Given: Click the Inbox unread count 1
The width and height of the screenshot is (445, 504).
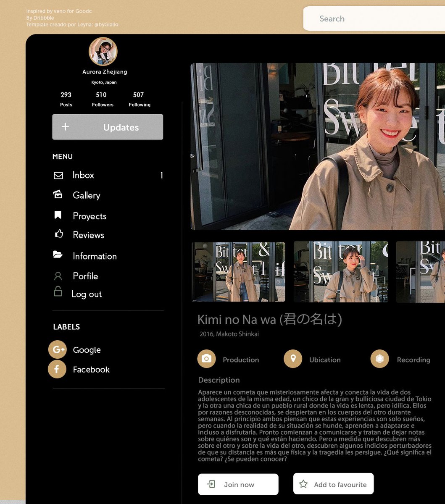Looking at the screenshot, I should coord(161,175).
